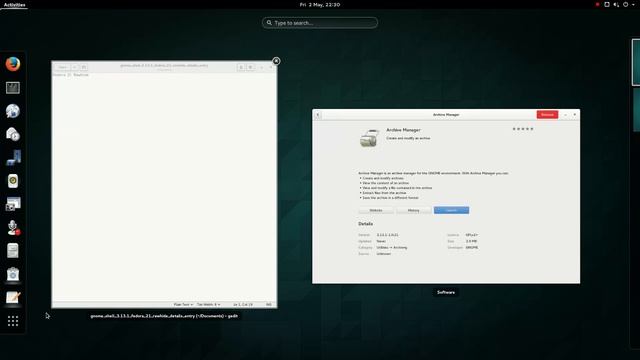Click the red recording indicator in top bar

(x=598, y=4)
